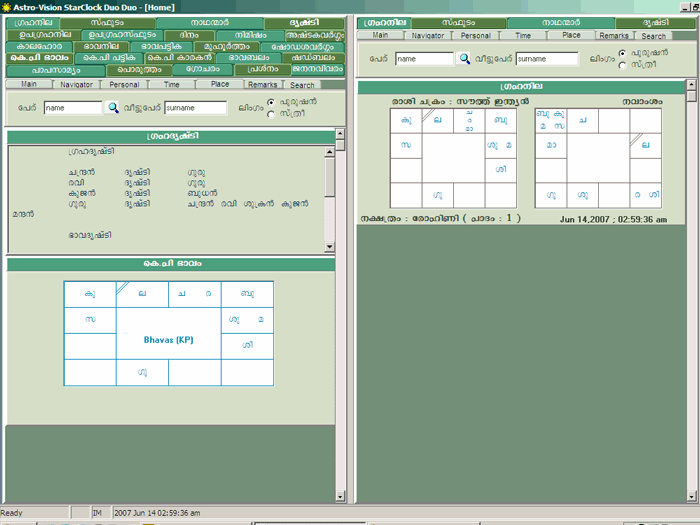This screenshot has width=700, height=525.
Task: Click the സ്ഫുടം button in left pane
Action: [108, 23]
